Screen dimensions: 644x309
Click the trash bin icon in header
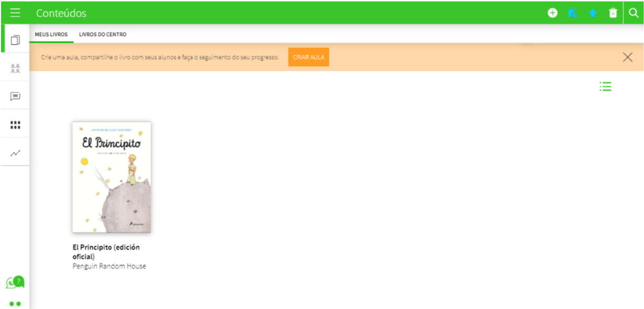pos(613,13)
